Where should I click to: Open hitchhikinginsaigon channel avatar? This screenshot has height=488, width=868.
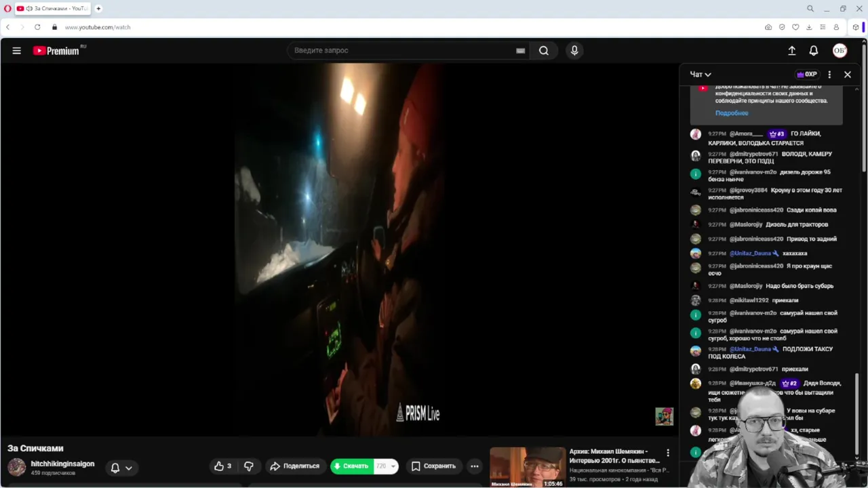pyautogui.click(x=16, y=468)
